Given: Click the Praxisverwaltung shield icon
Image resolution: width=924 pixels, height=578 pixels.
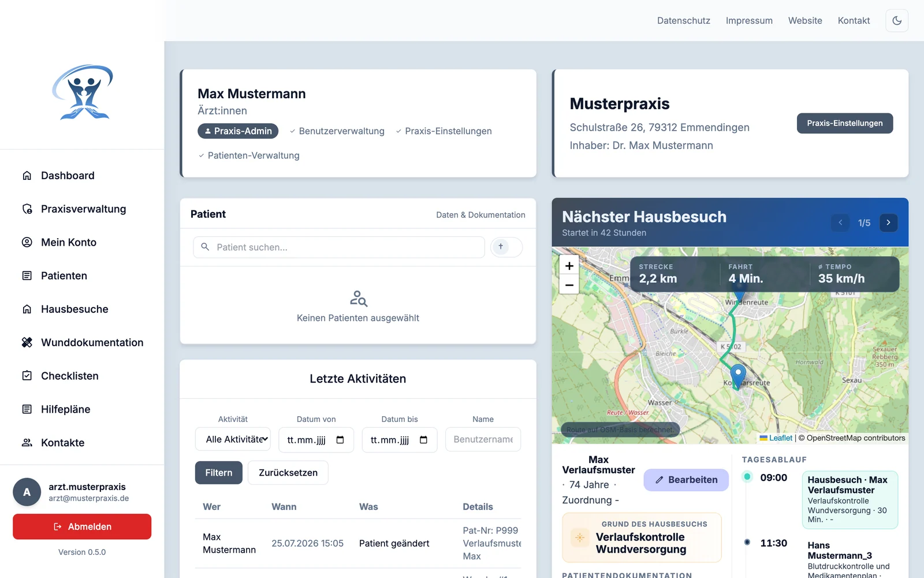Looking at the screenshot, I should [x=27, y=209].
